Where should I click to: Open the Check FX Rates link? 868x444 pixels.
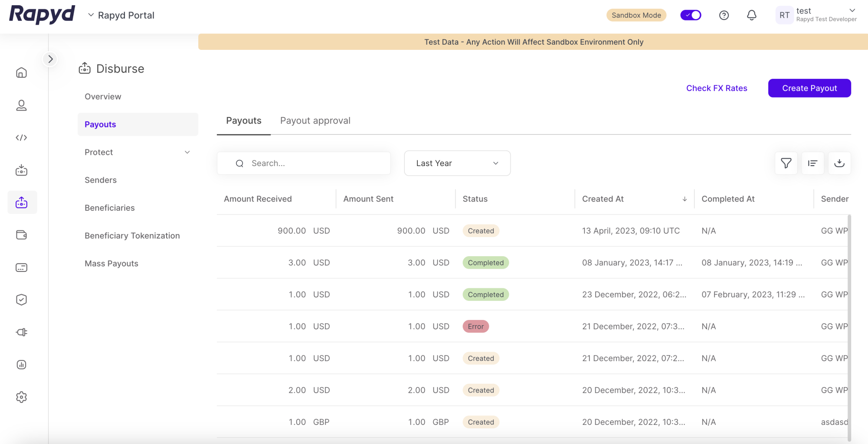tap(716, 88)
